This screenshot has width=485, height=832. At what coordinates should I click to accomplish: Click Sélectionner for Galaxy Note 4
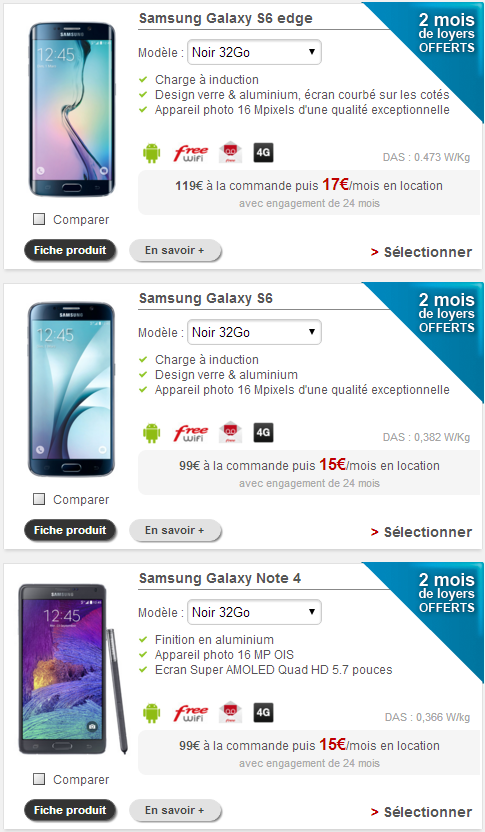pos(421,812)
